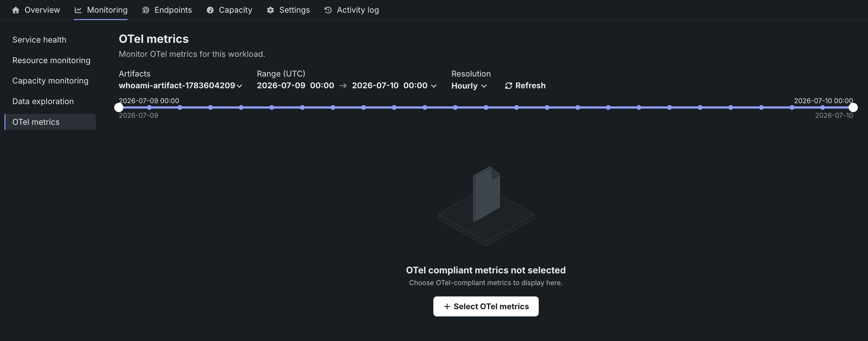Open the Artifacts dropdown whoami-artifact-1783604209
The image size is (868, 341).
point(181,85)
